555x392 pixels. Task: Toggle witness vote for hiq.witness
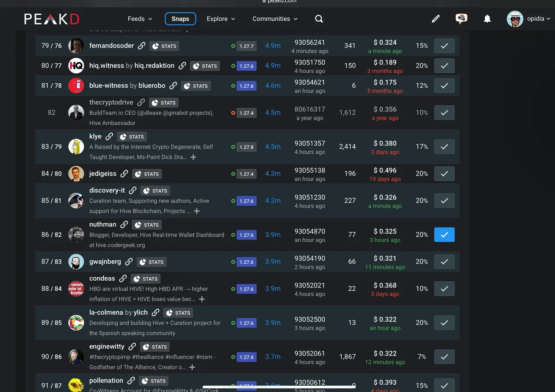click(444, 65)
